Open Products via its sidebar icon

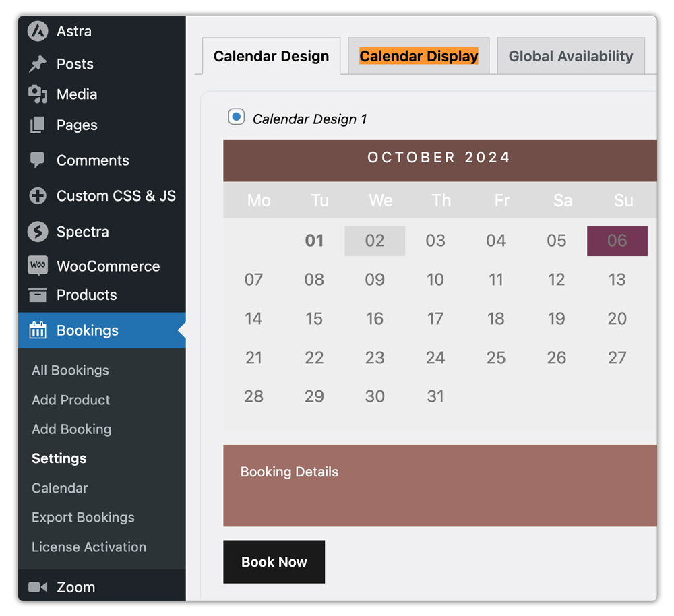pos(38,295)
